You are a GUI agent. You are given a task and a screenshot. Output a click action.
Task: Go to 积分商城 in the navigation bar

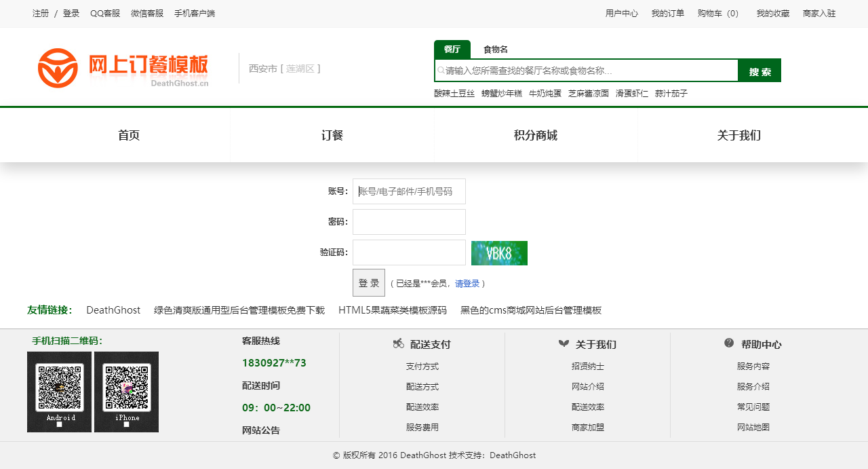tap(536, 136)
